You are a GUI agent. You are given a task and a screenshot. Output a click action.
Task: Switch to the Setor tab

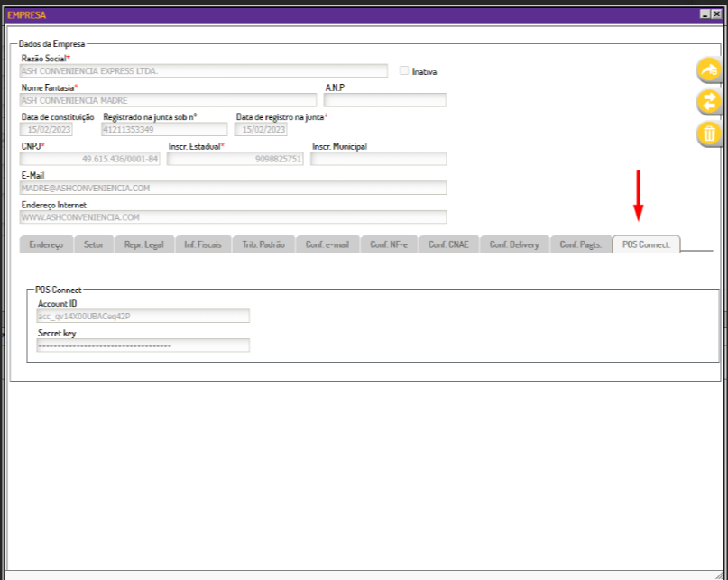[93, 244]
